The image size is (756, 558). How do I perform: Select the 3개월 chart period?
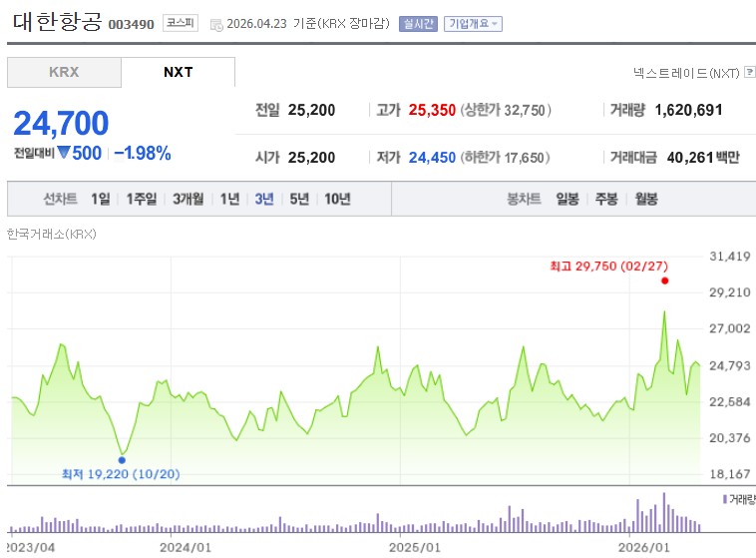pyautogui.click(x=189, y=199)
